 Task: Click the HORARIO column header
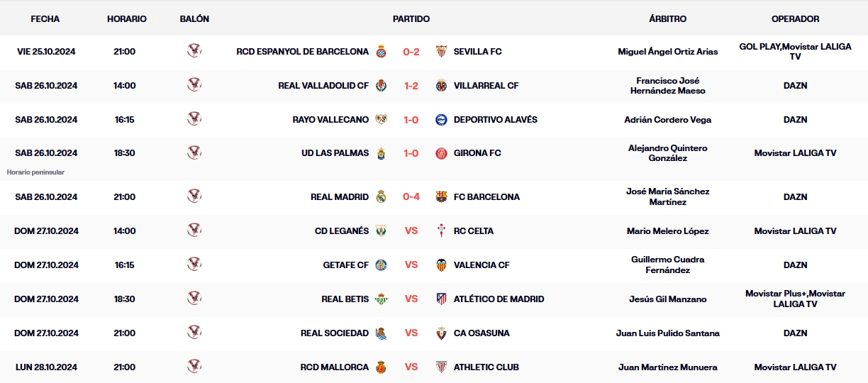127,19
